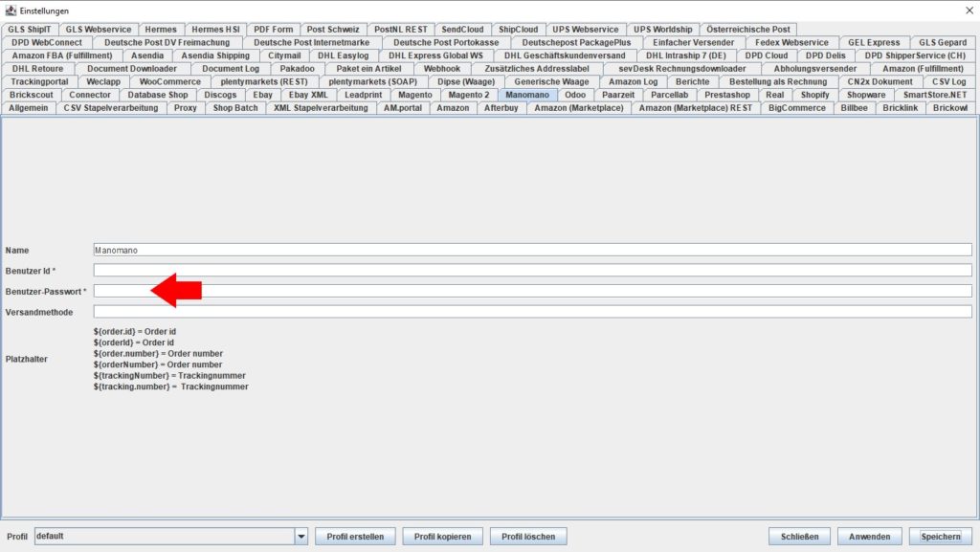Screen dimensions: 980x552
Task: Select the plentymarkets (REST) tab
Action: pyautogui.click(x=264, y=82)
